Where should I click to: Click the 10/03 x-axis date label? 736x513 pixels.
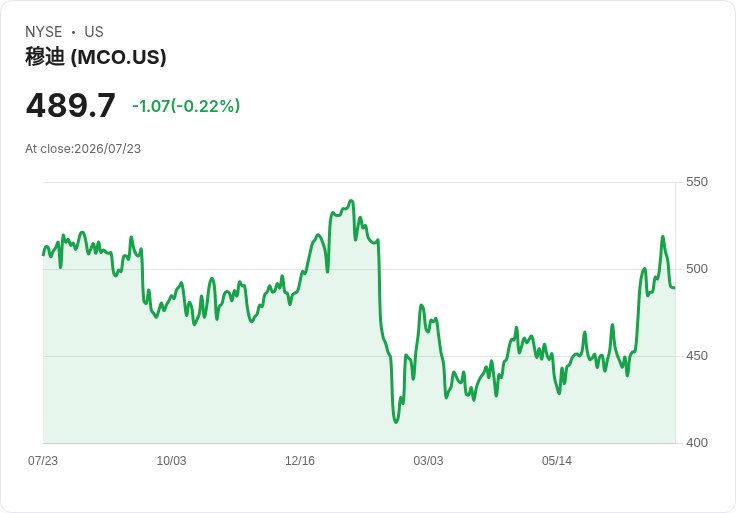[171, 461]
